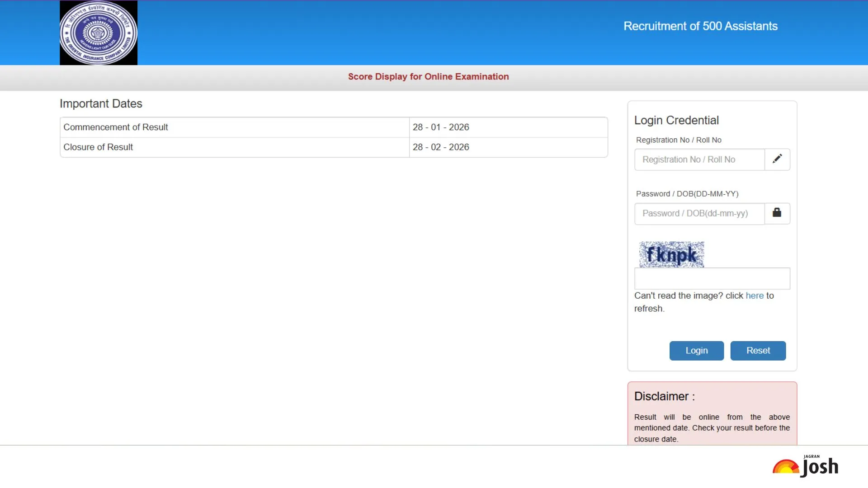The image size is (868, 488).
Task: Click the Oriental Insurance Company logo
Action: [x=99, y=33]
